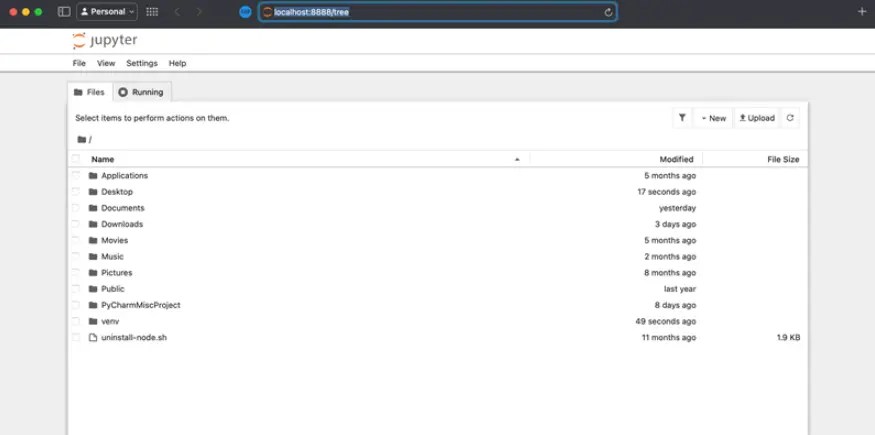Click the Pictures folder icon
875x435 pixels.
click(x=93, y=273)
